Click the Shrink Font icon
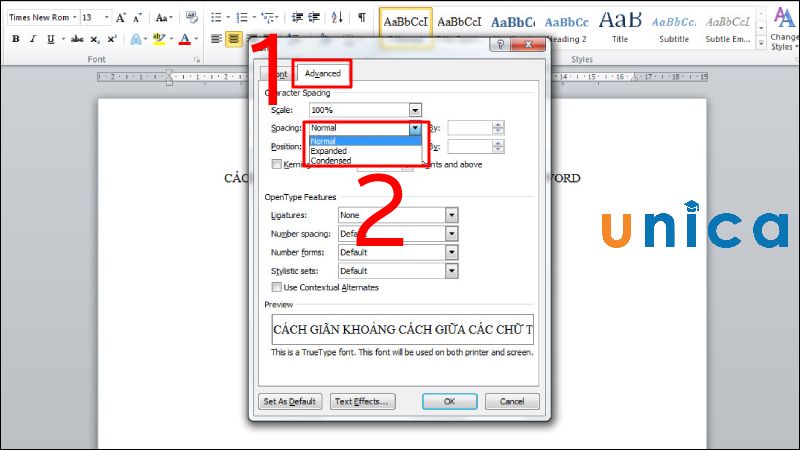 (x=137, y=18)
